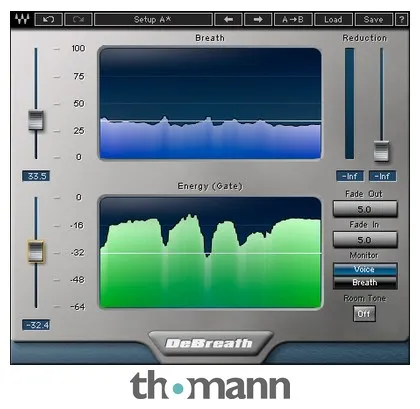
Task: Click the 50 mark on Breath scale
Action: pos(79,104)
